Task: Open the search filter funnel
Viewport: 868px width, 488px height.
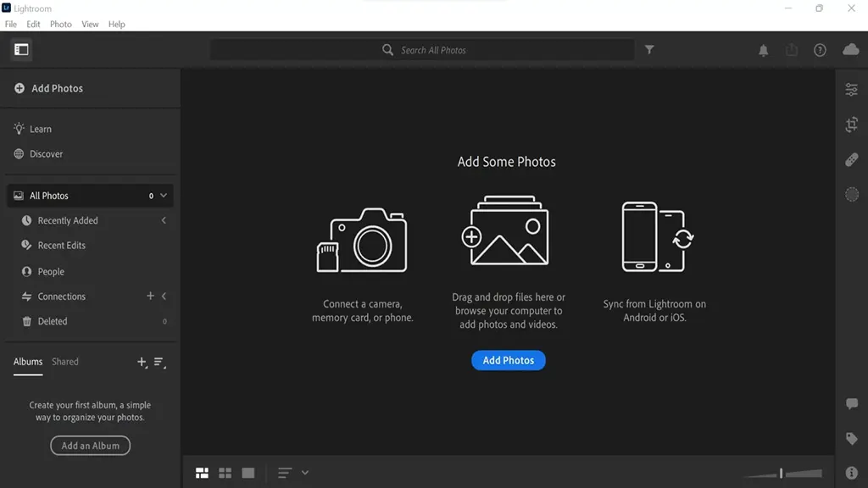Action: [649, 50]
